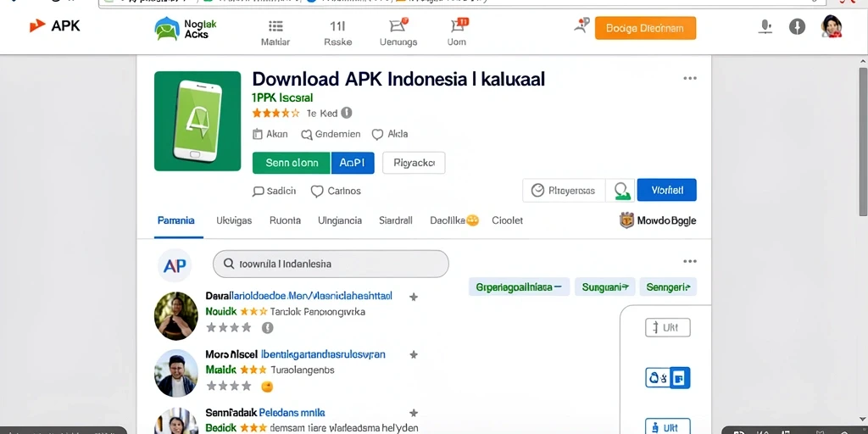Click into the Indenlesia search field
The image size is (868, 434).
coord(331,264)
